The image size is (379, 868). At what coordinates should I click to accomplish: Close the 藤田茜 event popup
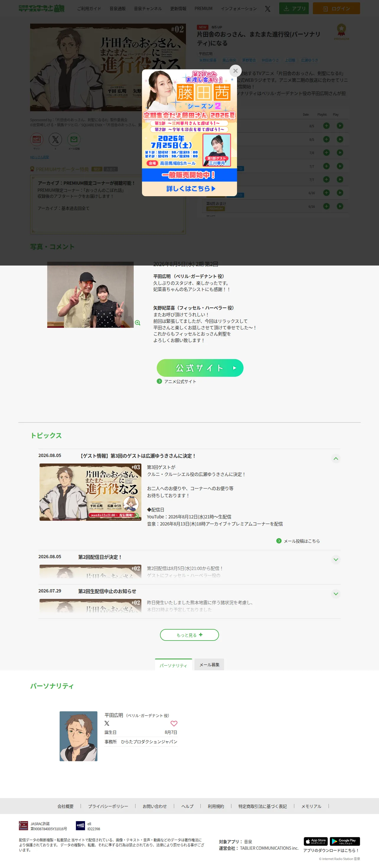[x=235, y=71]
